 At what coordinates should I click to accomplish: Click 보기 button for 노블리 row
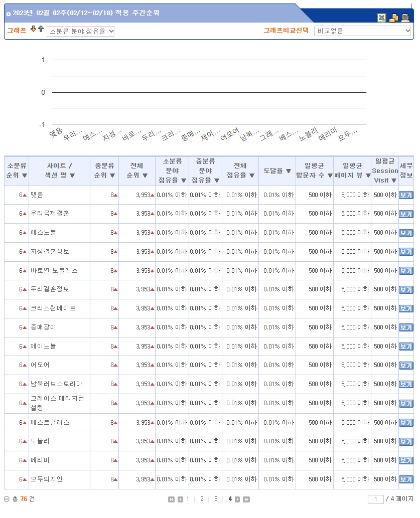[406, 442]
